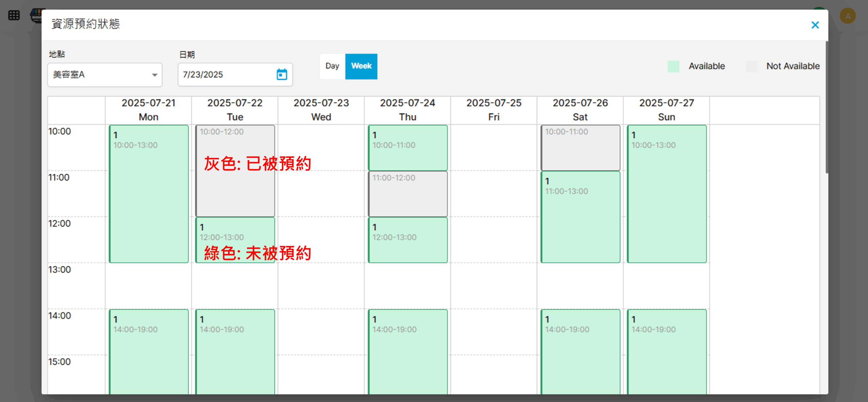Click the user avatar icon
Screen dimensions: 868x402
pos(848,16)
